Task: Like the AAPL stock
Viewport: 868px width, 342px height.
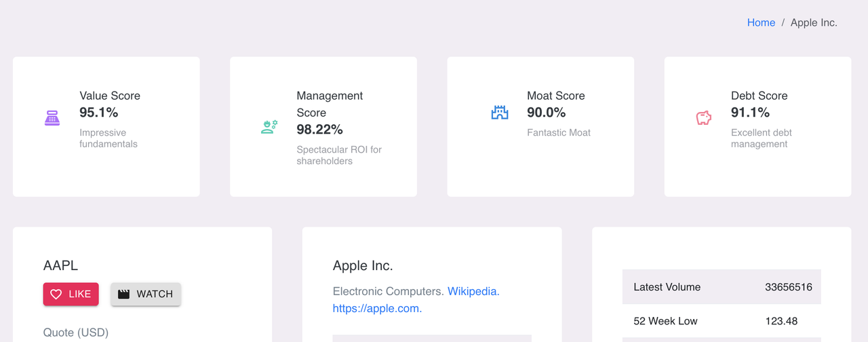Action: (71, 294)
